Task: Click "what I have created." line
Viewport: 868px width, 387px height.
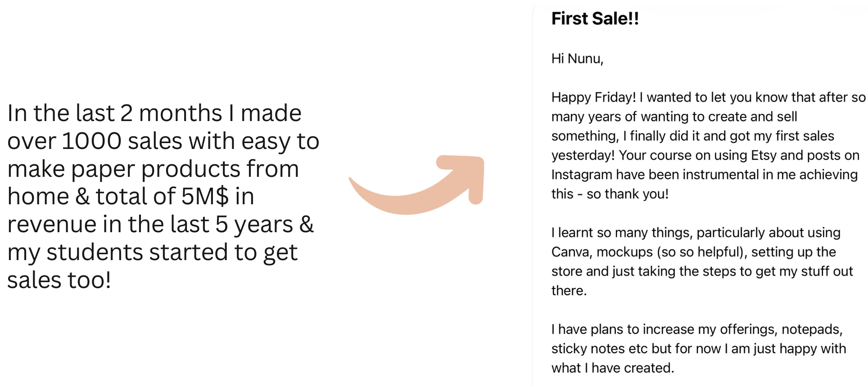Action: pyautogui.click(x=612, y=368)
